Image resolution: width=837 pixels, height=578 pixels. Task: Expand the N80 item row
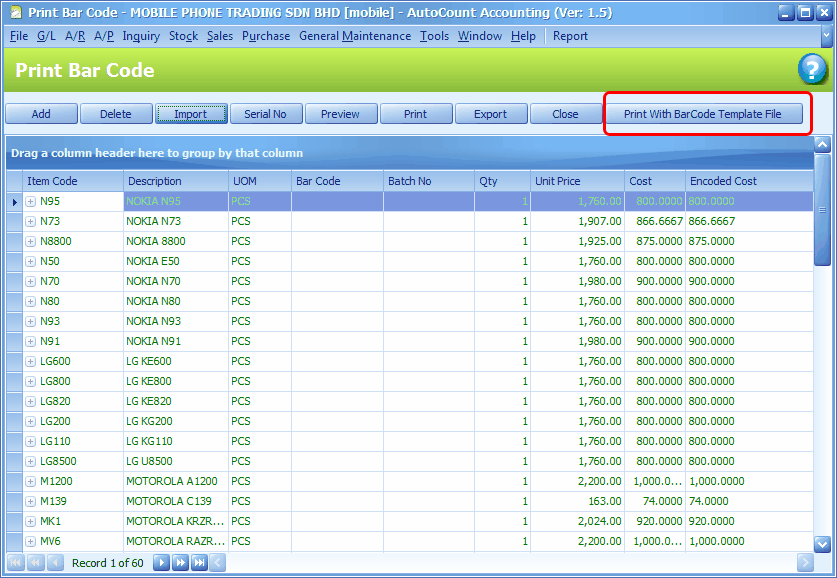click(30, 302)
